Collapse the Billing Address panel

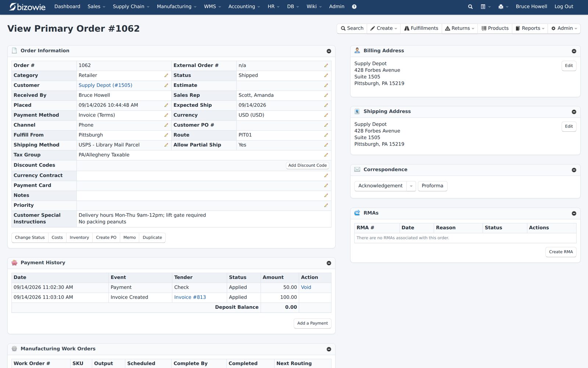574,51
